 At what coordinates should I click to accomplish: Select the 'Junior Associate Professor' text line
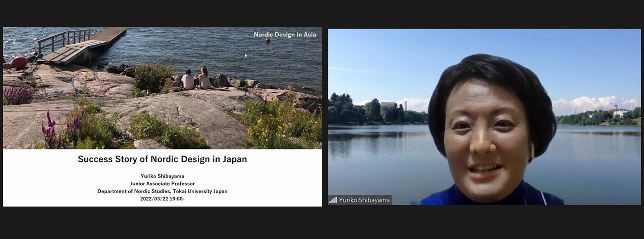click(x=162, y=183)
